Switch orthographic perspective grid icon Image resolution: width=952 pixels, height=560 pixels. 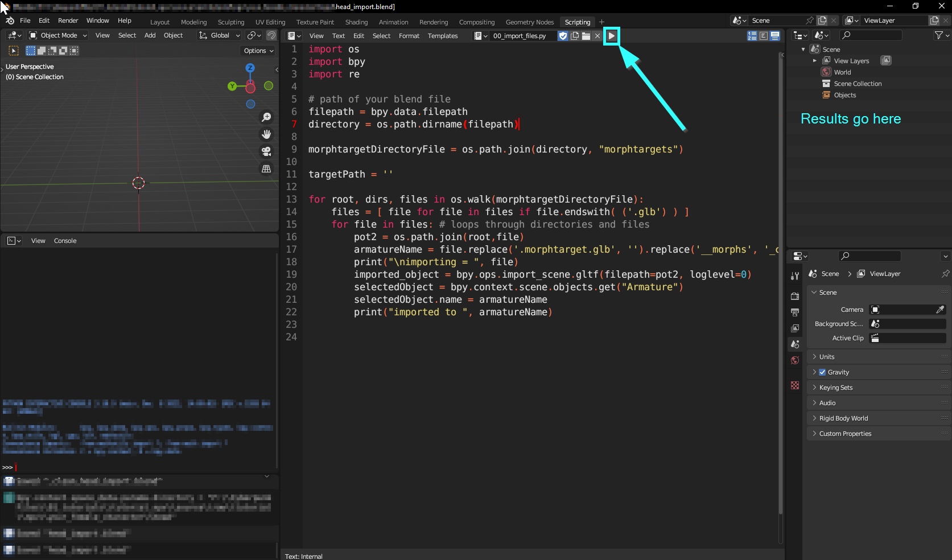(x=266, y=168)
